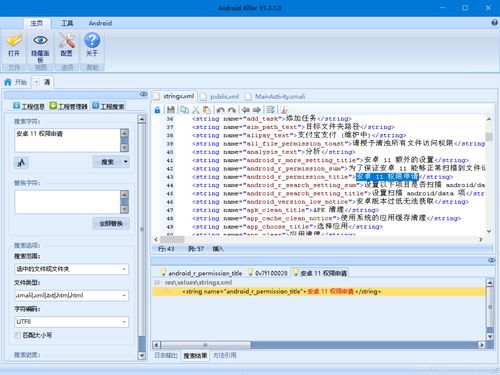Click the 关于 question mark icon
This screenshot has width=500, height=375.
pyautogui.click(x=92, y=40)
